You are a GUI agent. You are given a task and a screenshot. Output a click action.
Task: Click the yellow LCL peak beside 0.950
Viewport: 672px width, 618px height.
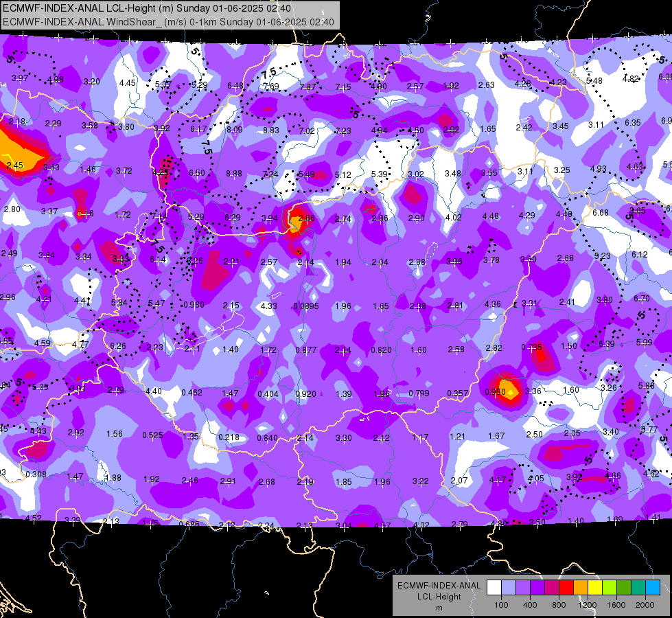tap(511, 392)
